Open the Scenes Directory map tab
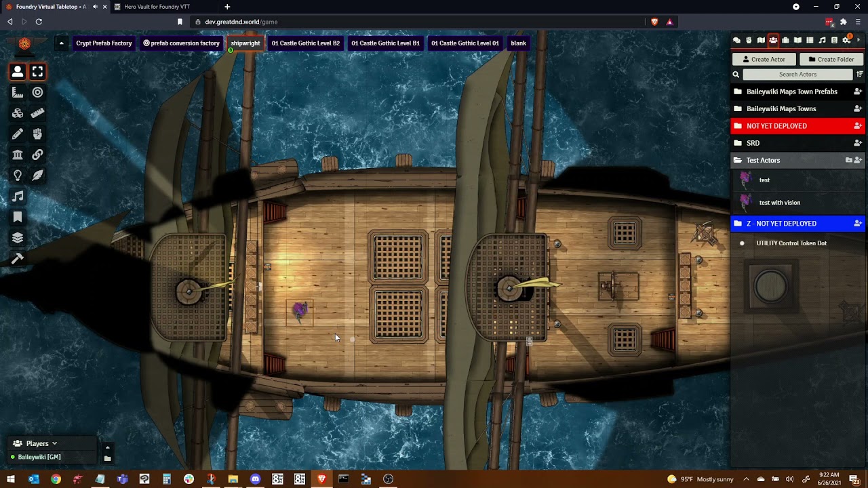Screen dimensions: 868x488 click(x=761, y=41)
